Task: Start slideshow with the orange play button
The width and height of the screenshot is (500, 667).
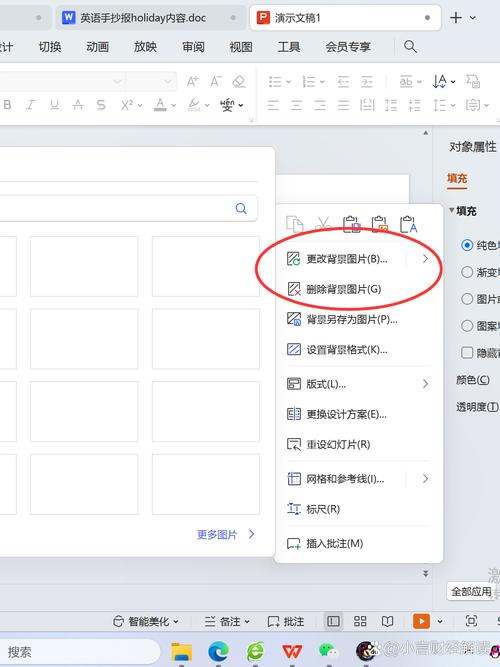Action: coord(421,621)
